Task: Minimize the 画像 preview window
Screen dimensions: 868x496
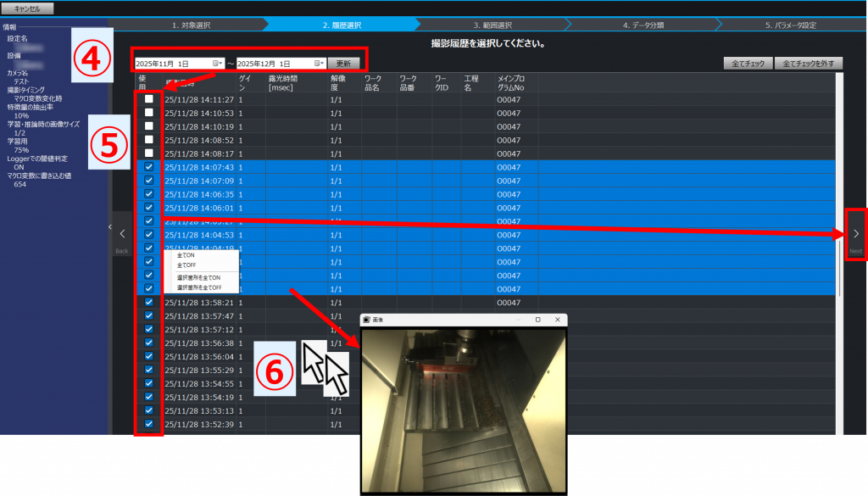Action: point(517,320)
